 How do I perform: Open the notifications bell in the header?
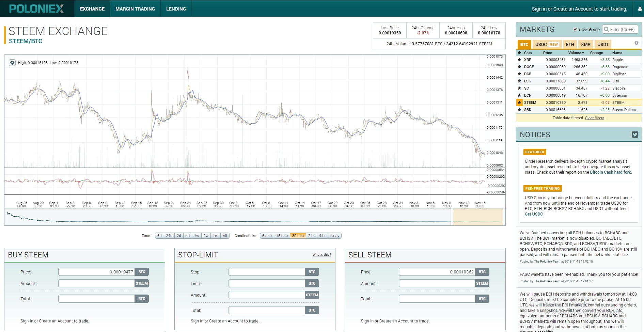640,9
